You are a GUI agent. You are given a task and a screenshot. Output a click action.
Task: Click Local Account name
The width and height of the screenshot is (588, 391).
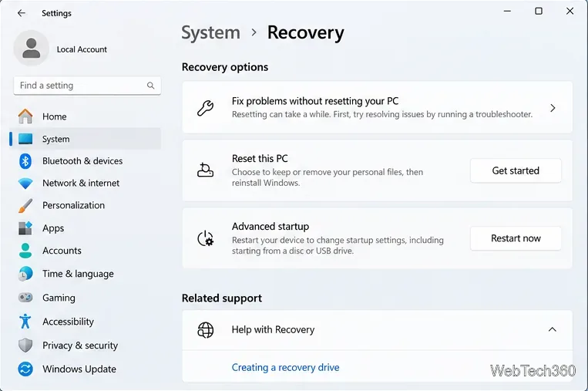[x=82, y=49]
